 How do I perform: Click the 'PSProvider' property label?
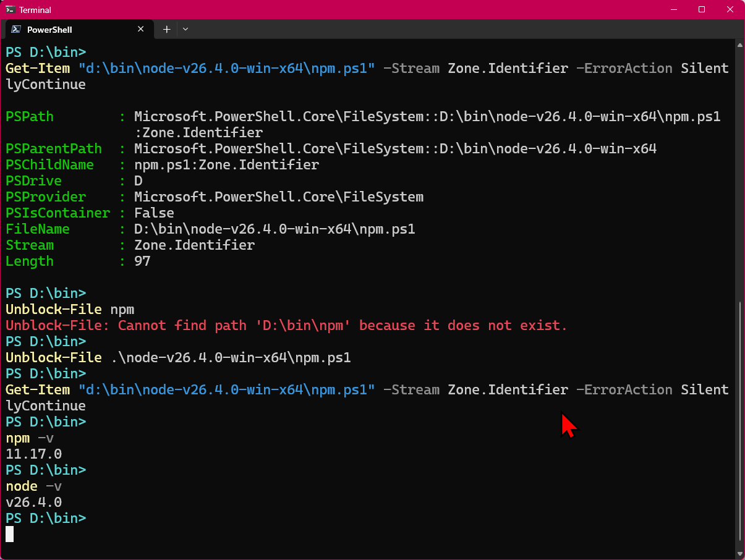[46, 197]
